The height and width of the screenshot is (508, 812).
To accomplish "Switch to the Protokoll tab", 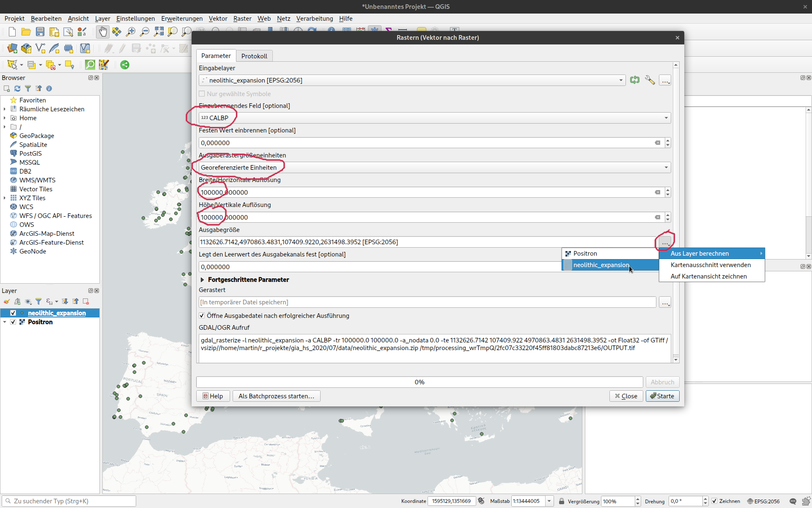I will pos(254,56).
